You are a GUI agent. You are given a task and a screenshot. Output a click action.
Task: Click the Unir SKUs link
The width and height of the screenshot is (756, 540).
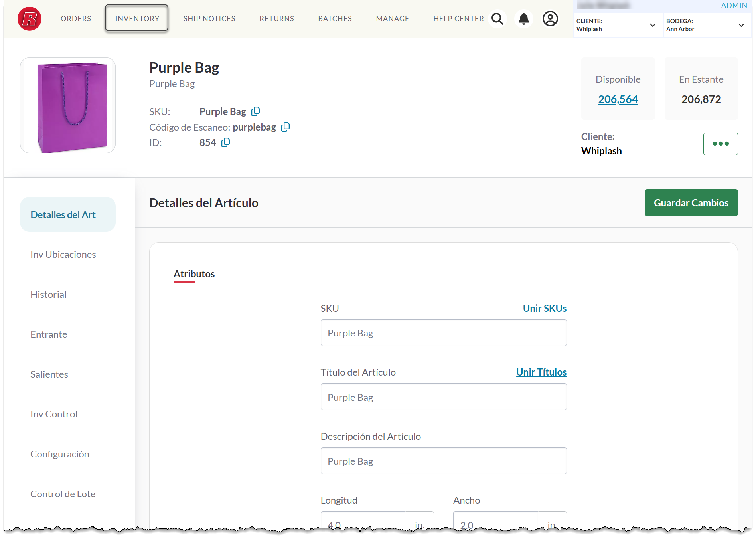pyautogui.click(x=544, y=308)
